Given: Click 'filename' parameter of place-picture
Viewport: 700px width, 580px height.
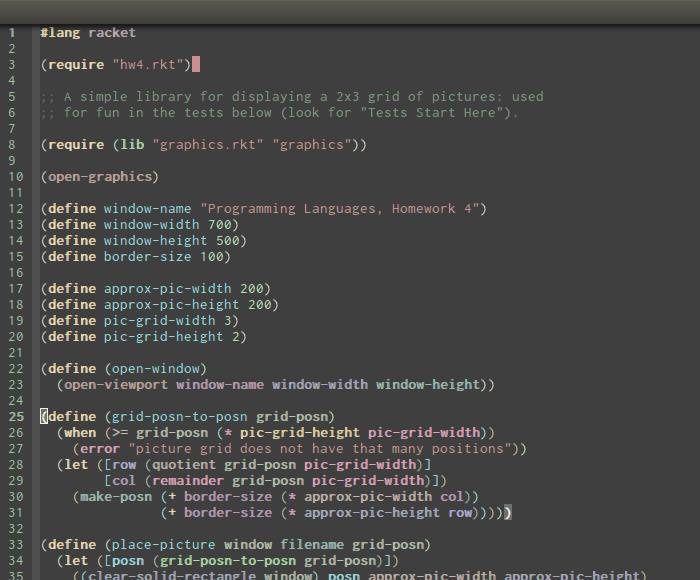Looking at the screenshot, I should [312, 545].
